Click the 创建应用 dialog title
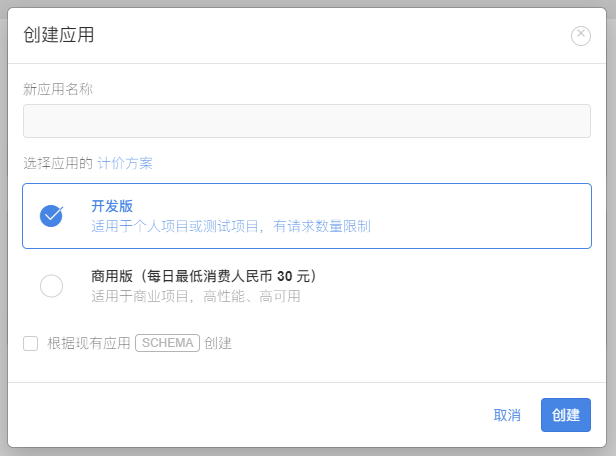Screen dimensions: 616x456 59,36
